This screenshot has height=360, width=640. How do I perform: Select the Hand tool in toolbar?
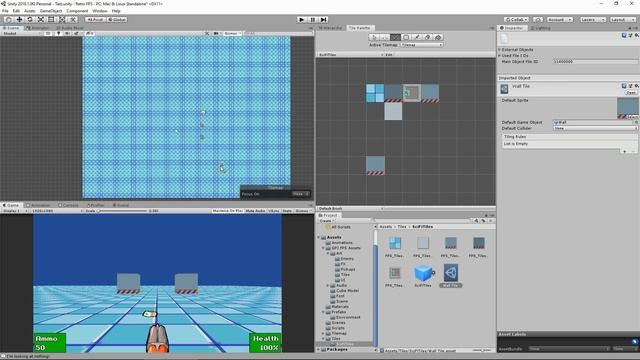8,20
